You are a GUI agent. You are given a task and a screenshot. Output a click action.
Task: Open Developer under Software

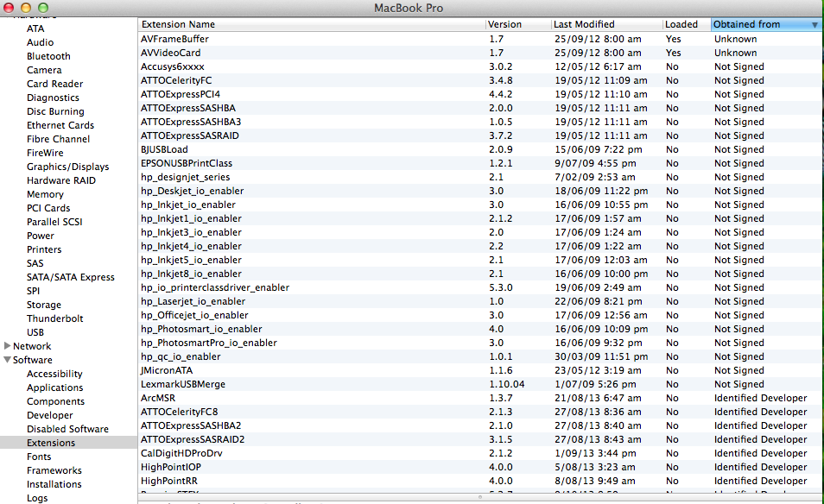(50, 415)
